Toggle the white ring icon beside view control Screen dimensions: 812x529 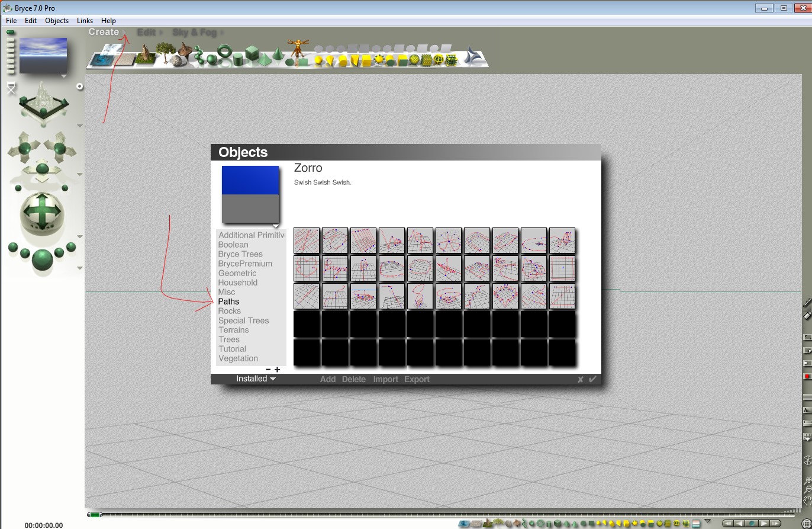80,86
